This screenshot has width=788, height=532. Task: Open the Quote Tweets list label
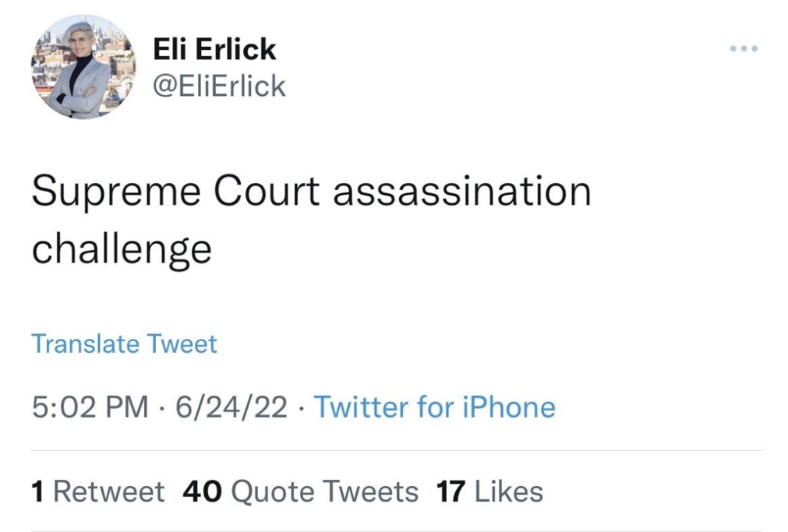coord(325,492)
